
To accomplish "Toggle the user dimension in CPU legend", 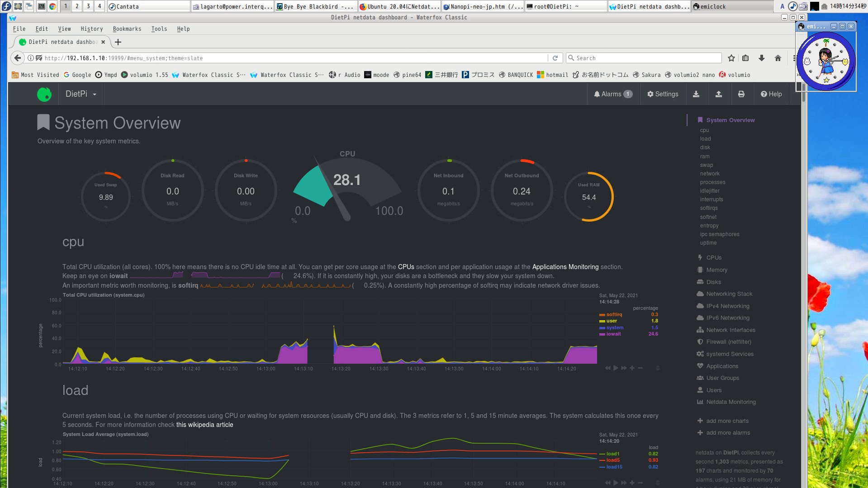I will click(611, 321).
